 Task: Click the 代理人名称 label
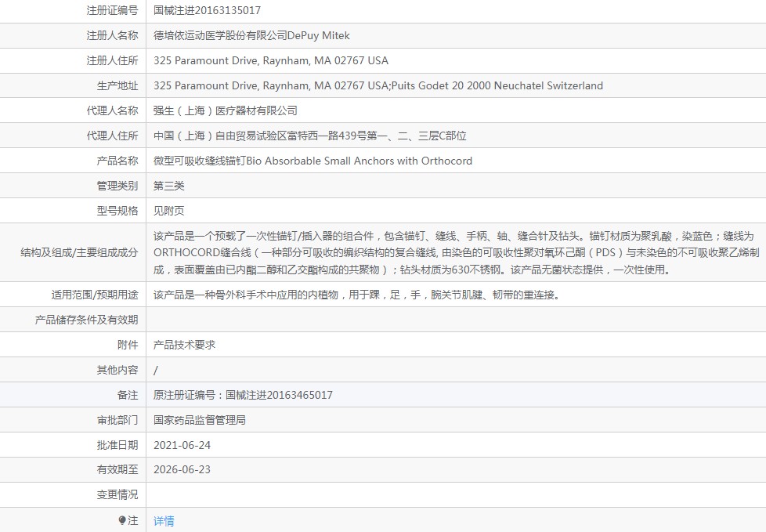pos(112,110)
